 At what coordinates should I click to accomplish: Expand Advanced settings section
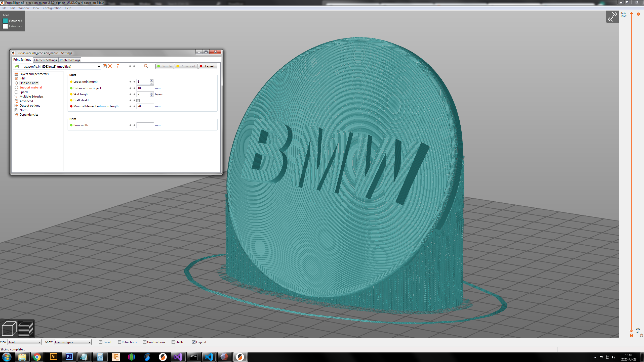[26, 101]
